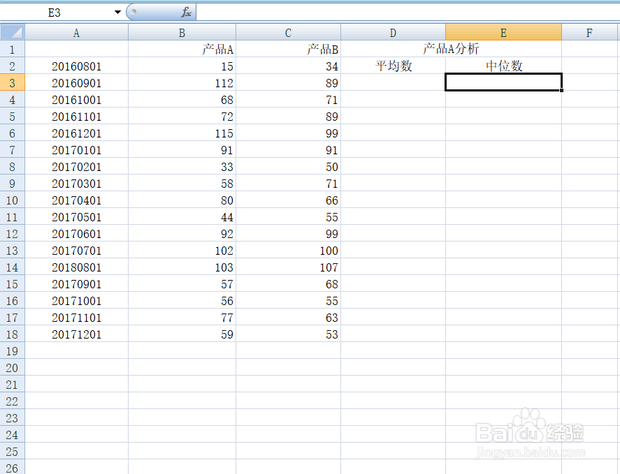
Task: Click date cell 20171201
Action: point(77,334)
